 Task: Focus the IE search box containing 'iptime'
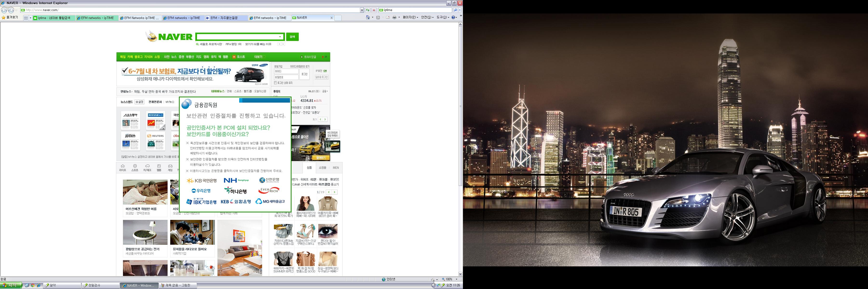415,10
